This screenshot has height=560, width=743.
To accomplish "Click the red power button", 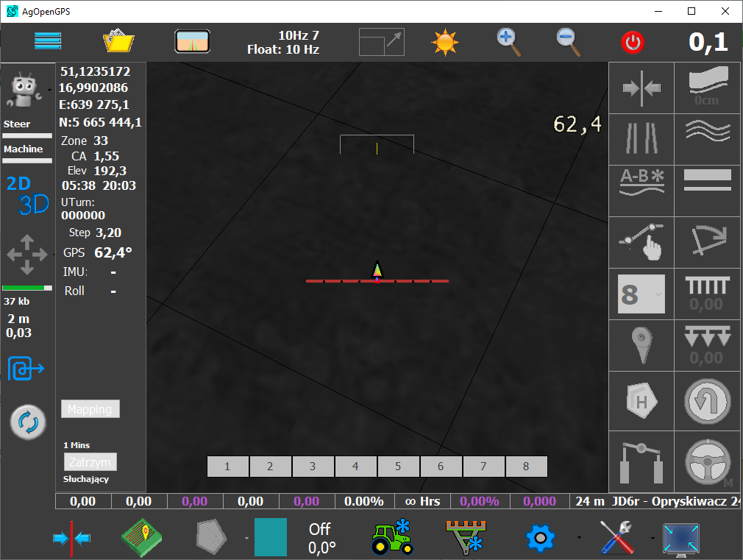I will coord(632,43).
